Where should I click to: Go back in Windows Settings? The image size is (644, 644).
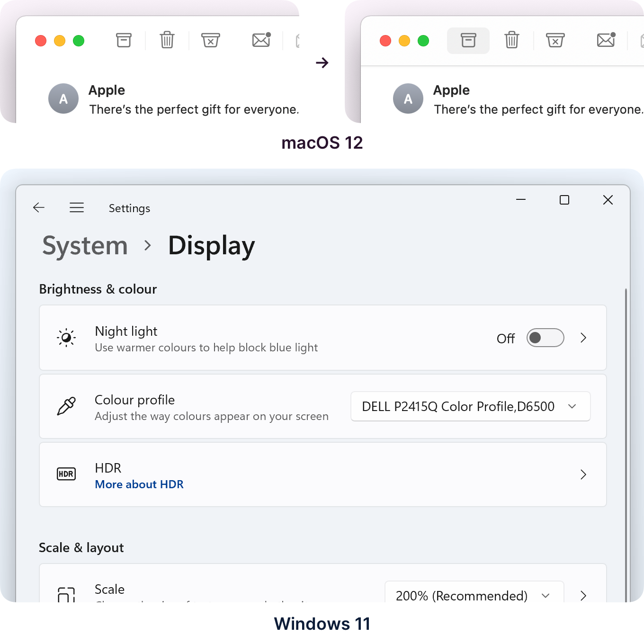[x=39, y=207]
